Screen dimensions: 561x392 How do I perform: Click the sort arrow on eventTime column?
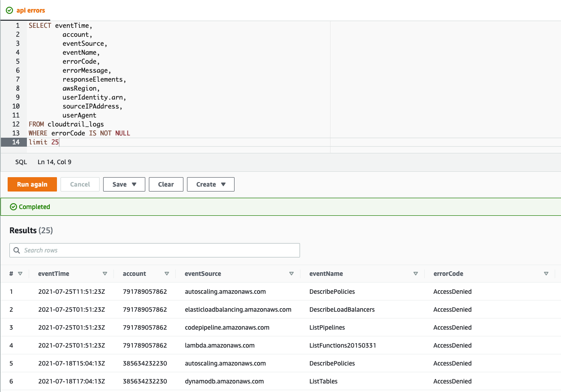point(105,274)
